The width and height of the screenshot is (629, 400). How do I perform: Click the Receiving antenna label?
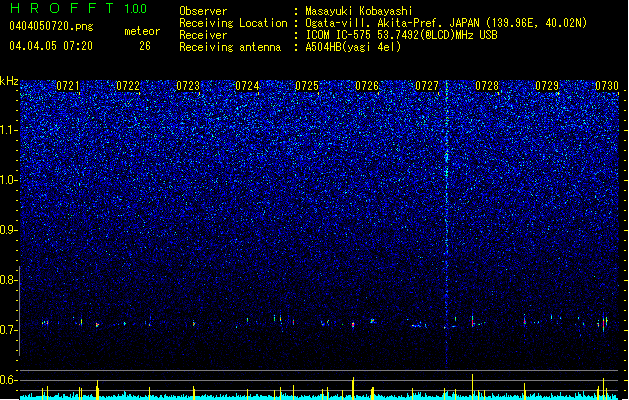(x=230, y=47)
